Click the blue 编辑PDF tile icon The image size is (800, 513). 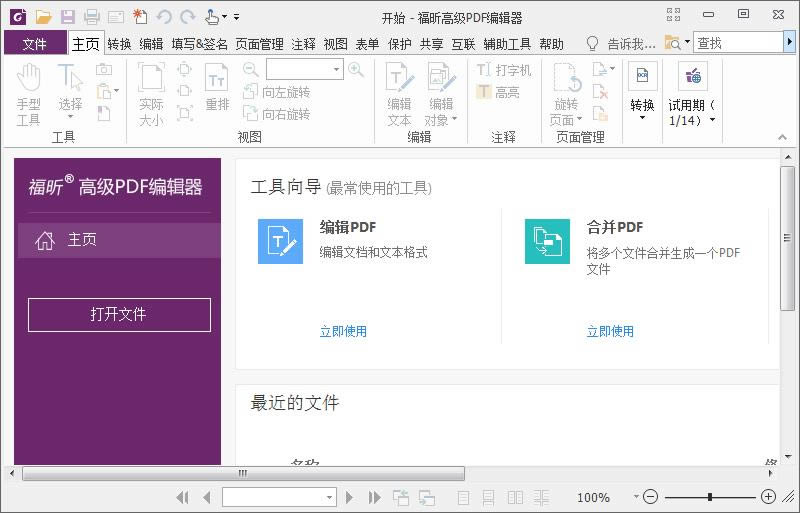(x=280, y=241)
